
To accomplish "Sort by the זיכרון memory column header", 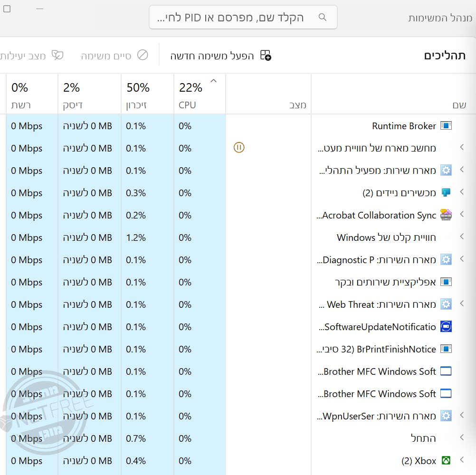I will [x=148, y=94].
